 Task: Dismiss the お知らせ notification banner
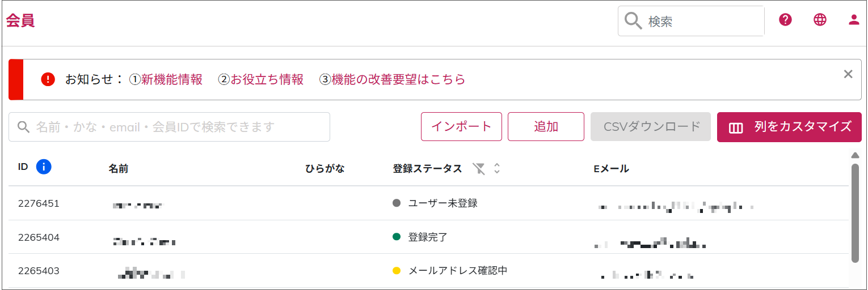point(848,74)
